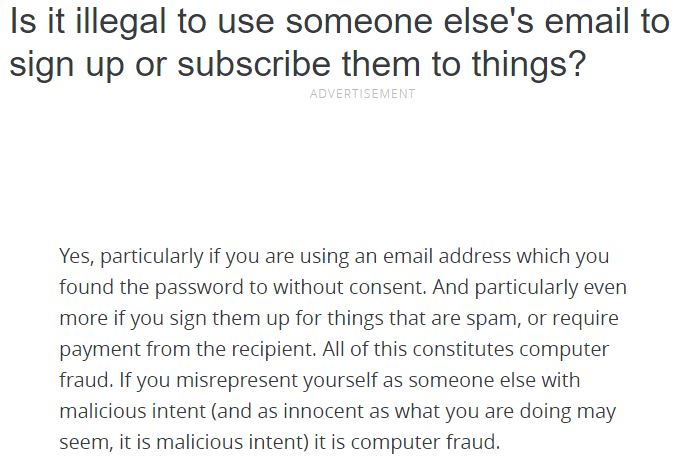Click the word "illegal" in the heading
683x469 pixels.
click(x=121, y=22)
